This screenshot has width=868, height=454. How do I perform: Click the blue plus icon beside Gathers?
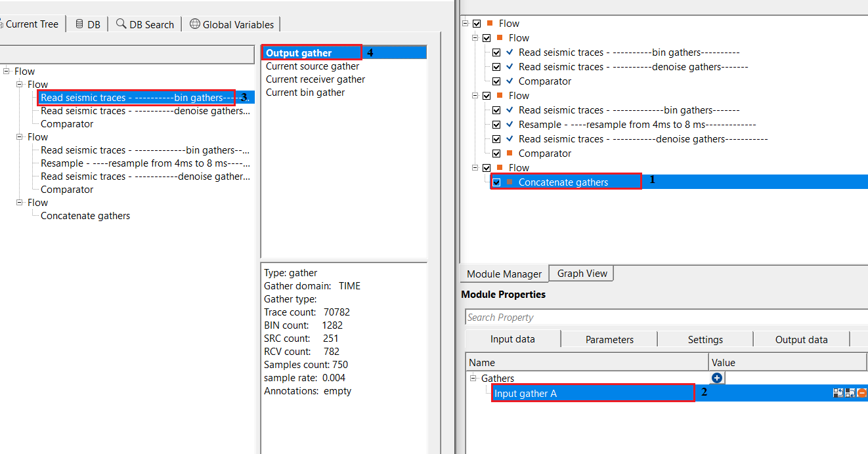pos(717,378)
